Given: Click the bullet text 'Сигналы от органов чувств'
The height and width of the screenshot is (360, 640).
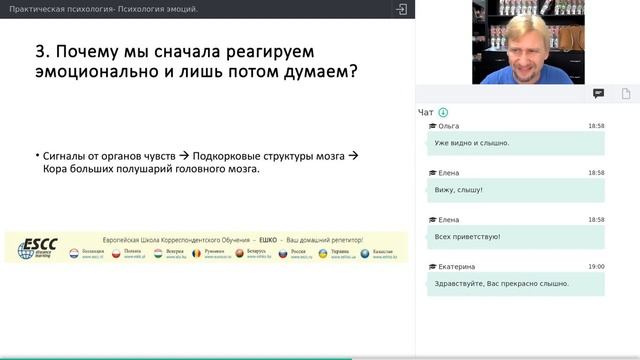Looking at the screenshot, I should click(x=109, y=156).
